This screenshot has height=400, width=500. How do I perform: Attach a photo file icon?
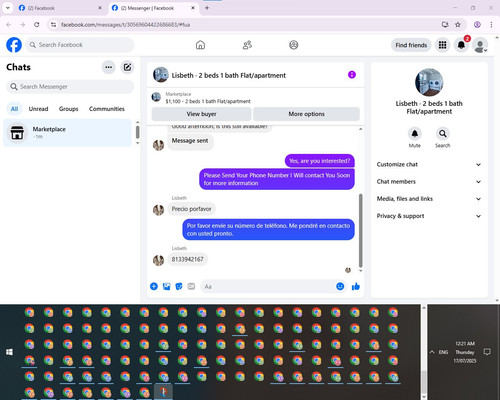pos(166,286)
